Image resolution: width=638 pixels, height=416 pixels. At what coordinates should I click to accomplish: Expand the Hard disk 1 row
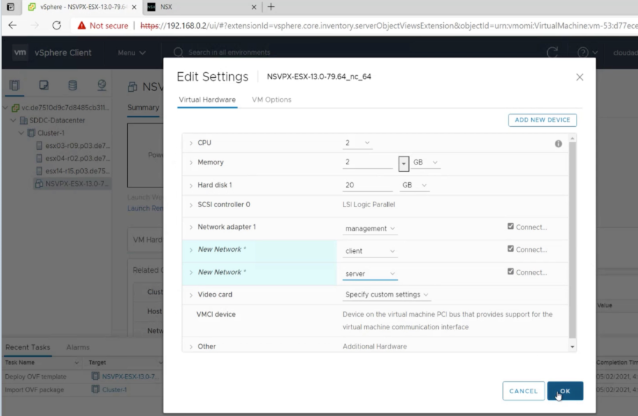[x=191, y=185]
